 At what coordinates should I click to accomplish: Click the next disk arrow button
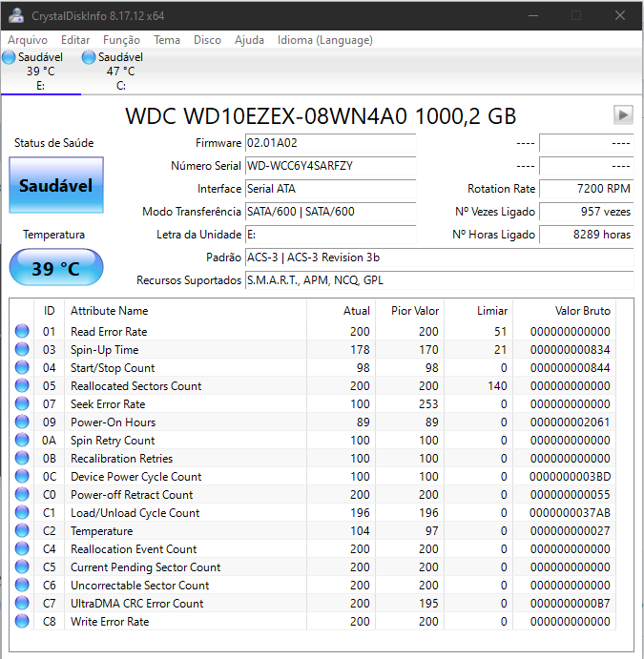tap(623, 114)
